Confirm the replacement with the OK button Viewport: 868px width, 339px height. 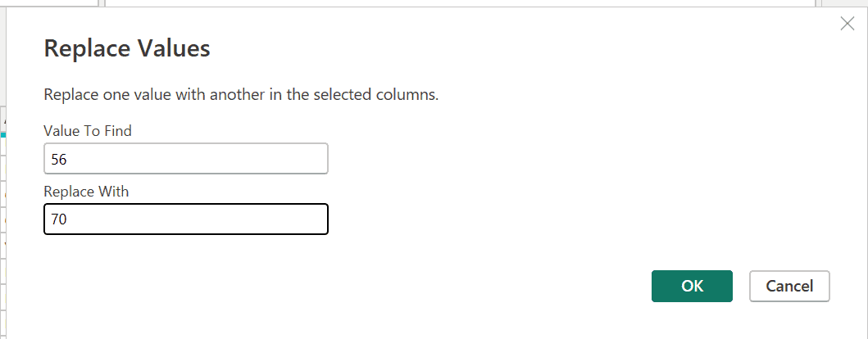692,286
